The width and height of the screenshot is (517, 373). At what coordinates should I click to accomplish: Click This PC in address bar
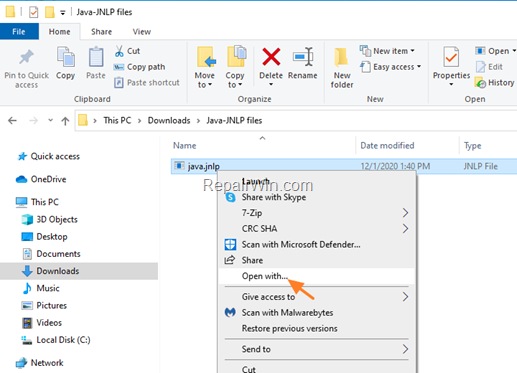click(117, 120)
